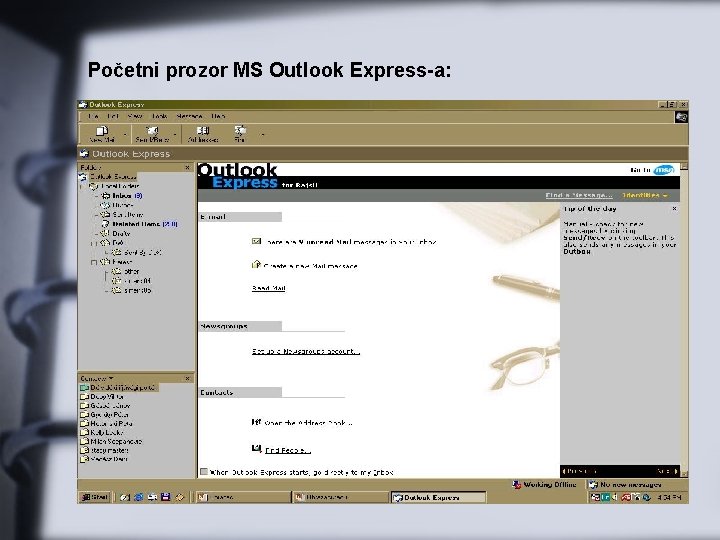This screenshot has width=720, height=540.
Task: Click the msn logo
Action: click(664, 170)
